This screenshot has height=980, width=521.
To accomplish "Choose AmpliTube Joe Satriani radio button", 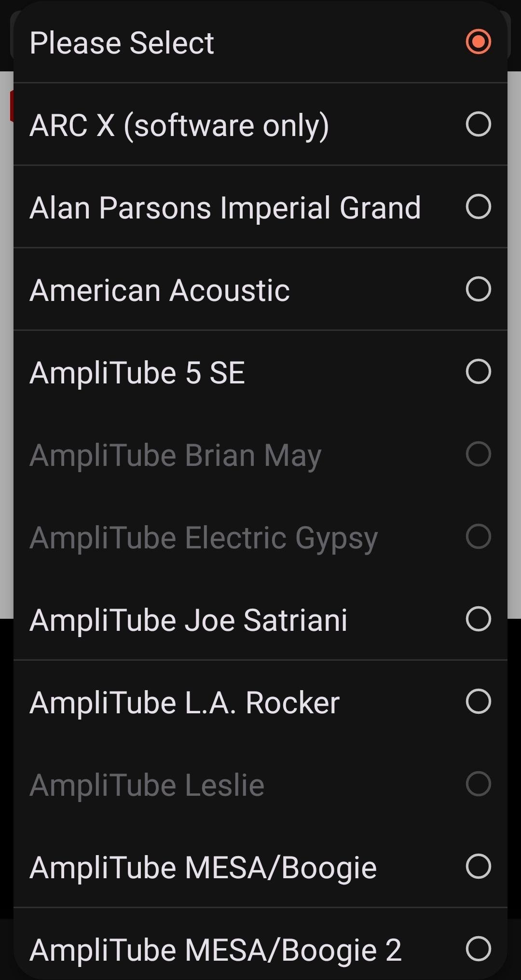I will tap(478, 619).
